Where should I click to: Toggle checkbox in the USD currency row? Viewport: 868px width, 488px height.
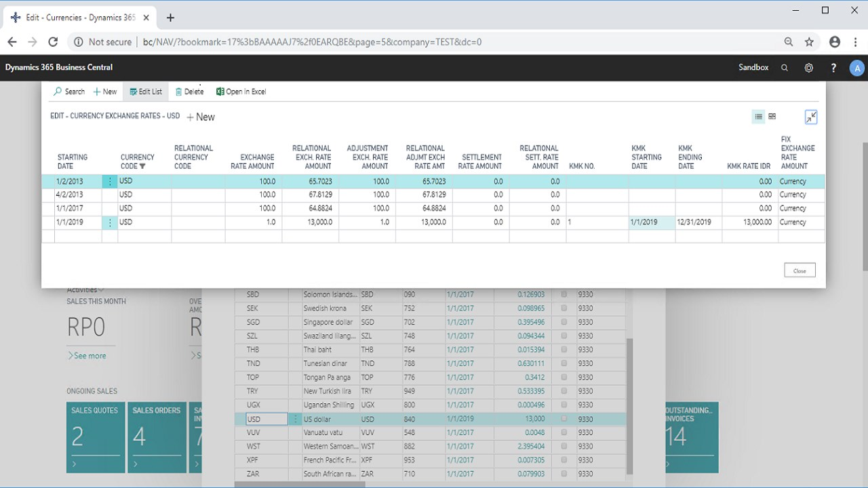(x=564, y=419)
